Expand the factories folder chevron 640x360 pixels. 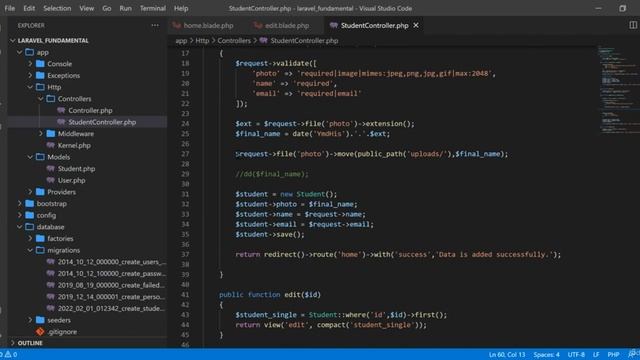tap(30, 238)
